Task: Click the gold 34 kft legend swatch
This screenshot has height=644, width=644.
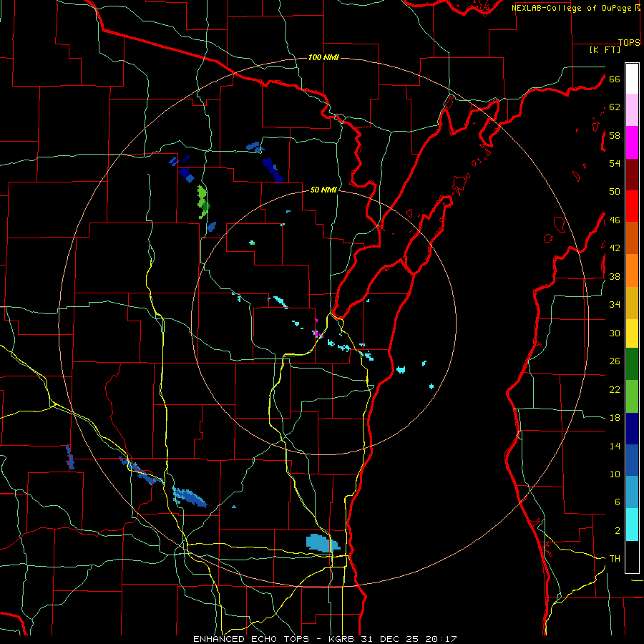Action: coord(632,302)
